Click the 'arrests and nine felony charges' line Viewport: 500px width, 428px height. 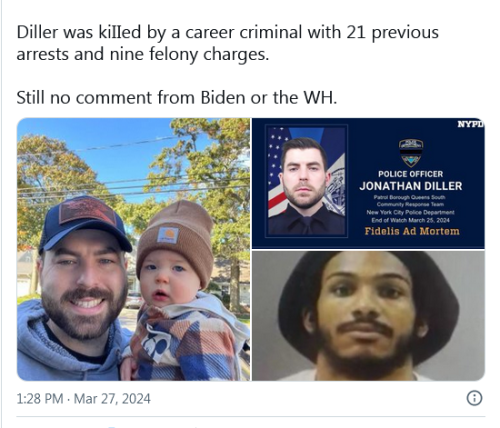click(143, 54)
